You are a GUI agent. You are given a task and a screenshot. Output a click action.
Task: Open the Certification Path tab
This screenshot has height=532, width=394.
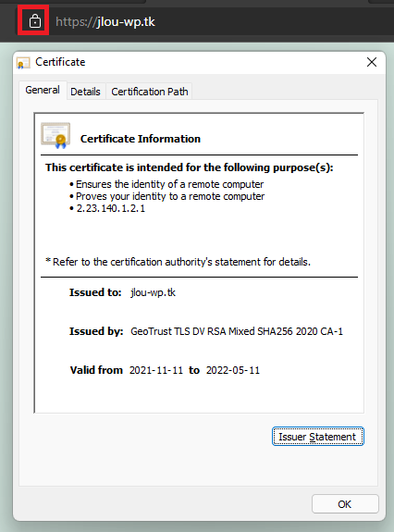[x=150, y=92]
